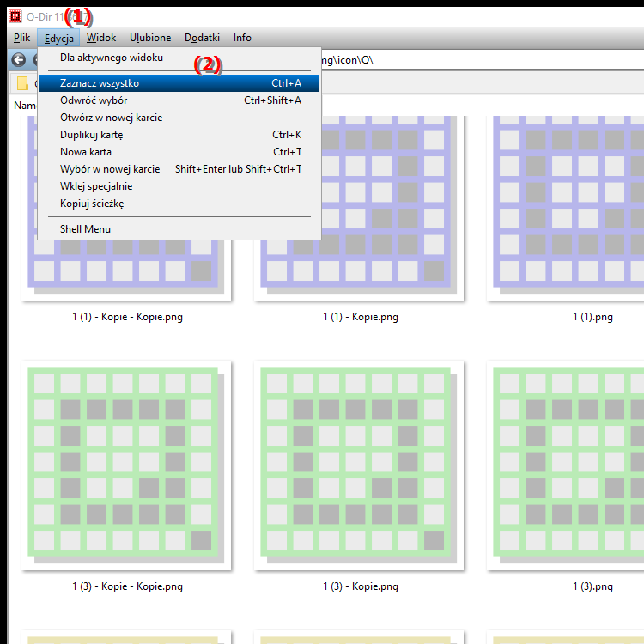The width and height of the screenshot is (644, 644).
Task: Open the Shell Menu entry
Action: (179, 229)
